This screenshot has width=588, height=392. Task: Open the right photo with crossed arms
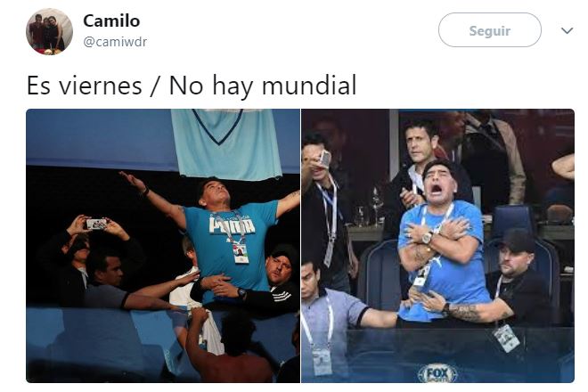[437, 246]
